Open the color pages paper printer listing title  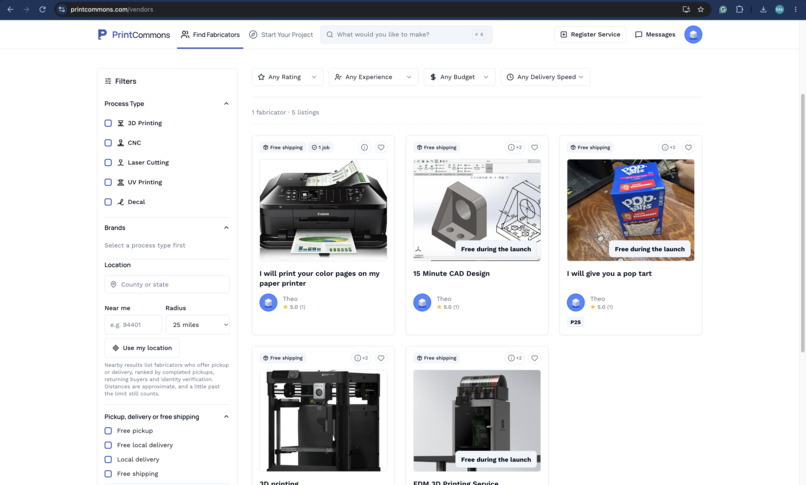click(319, 278)
